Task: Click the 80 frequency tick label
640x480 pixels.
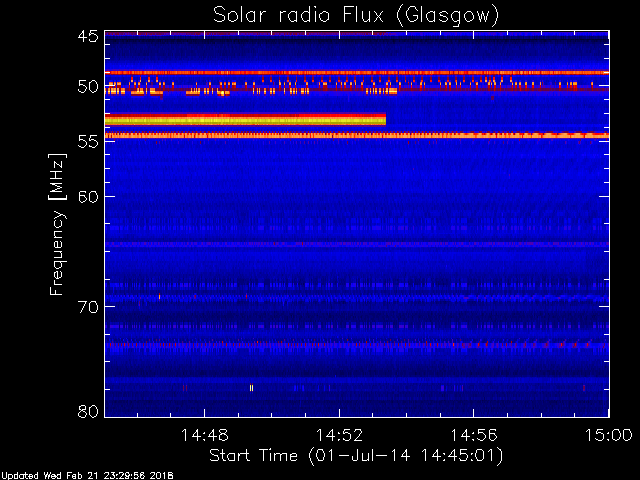Action: tap(88, 411)
